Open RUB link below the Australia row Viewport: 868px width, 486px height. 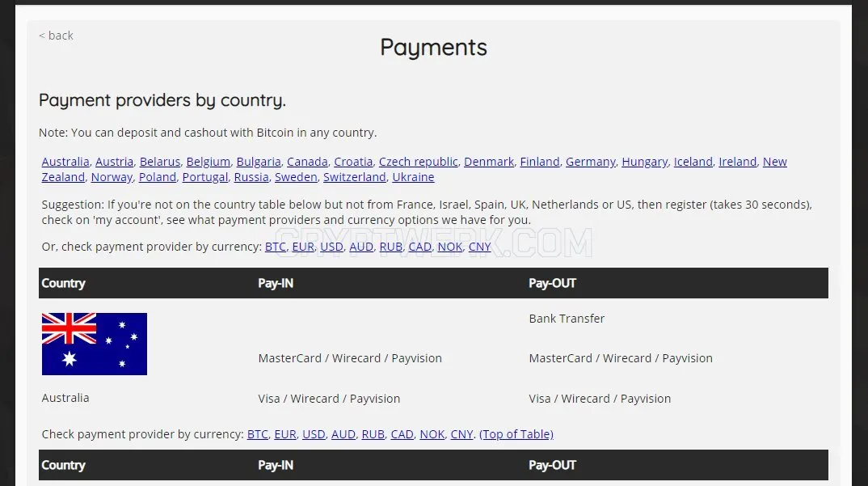click(x=373, y=434)
